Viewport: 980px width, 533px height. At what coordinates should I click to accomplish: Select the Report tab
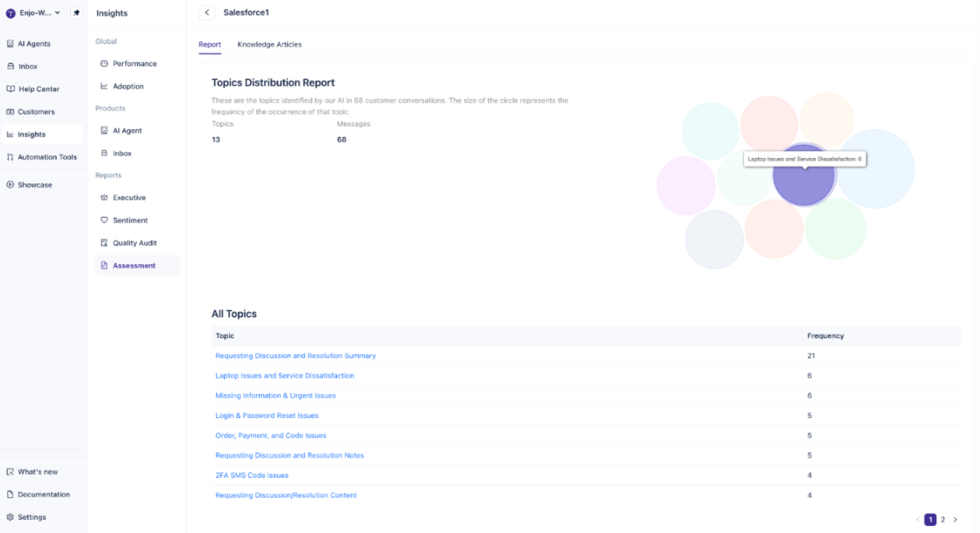[210, 45]
